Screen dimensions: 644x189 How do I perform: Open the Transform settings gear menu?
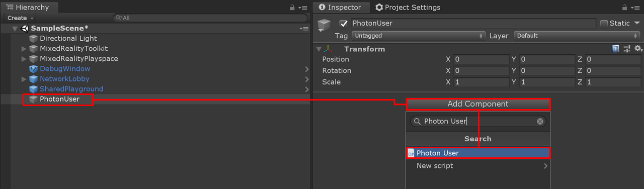point(638,49)
